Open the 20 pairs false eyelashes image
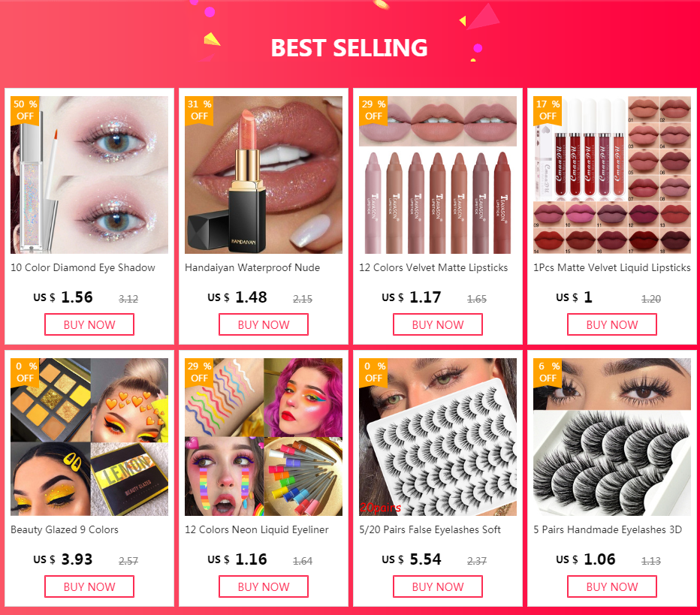This screenshot has width=700, height=615. coord(438,437)
